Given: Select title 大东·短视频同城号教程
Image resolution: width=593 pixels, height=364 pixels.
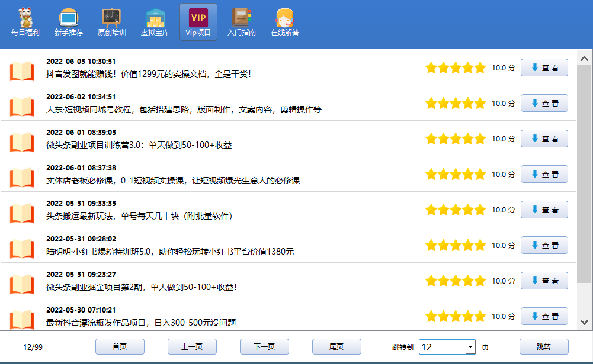Looking at the screenshot, I should 184,109.
